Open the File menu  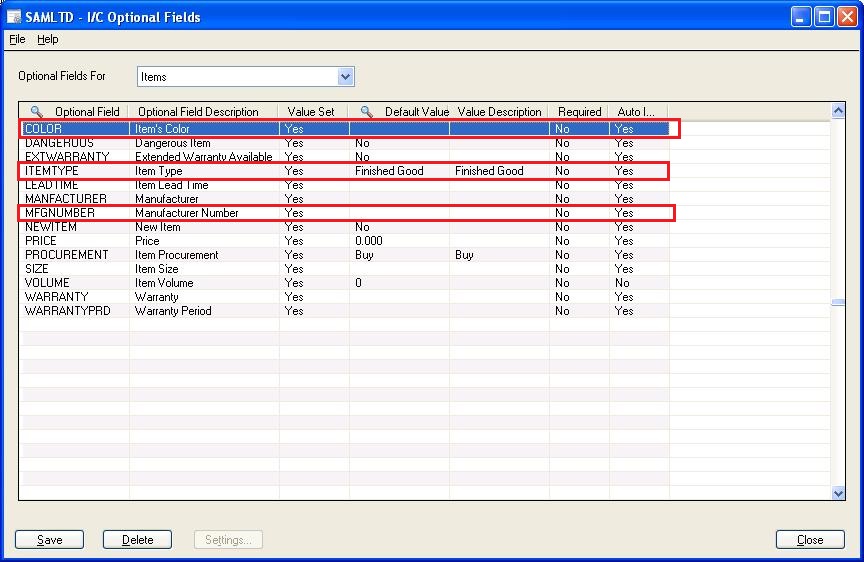pyautogui.click(x=17, y=39)
